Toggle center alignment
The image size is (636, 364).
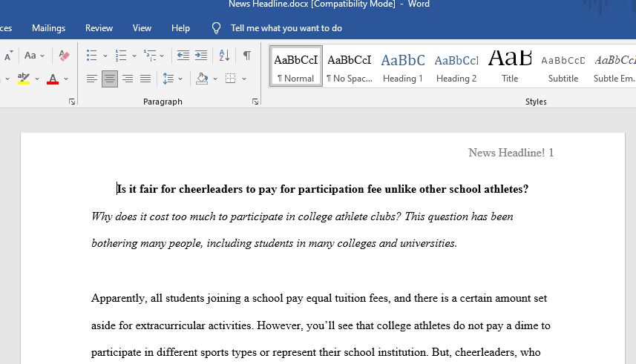pyautogui.click(x=110, y=79)
